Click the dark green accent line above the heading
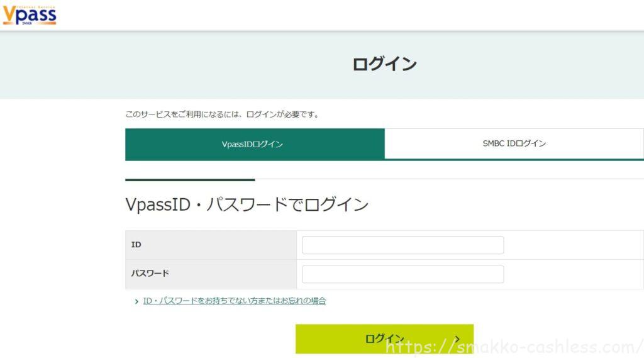 [190, 180]
